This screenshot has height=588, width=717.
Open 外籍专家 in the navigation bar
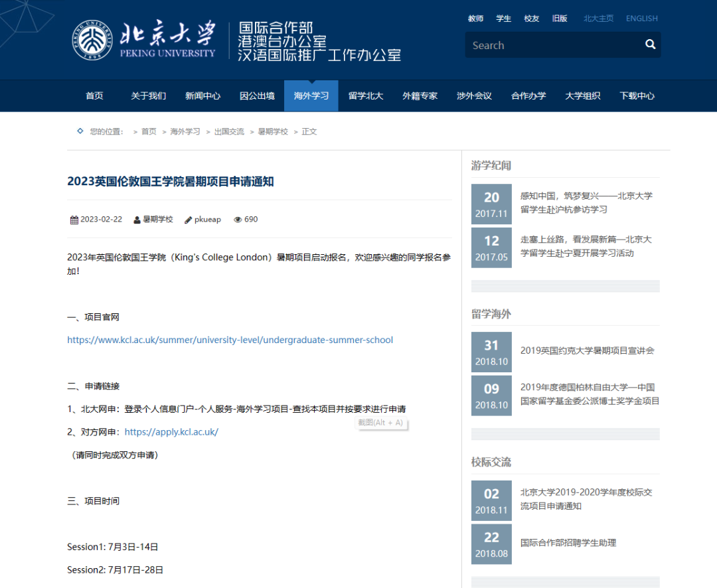point(420,96)
